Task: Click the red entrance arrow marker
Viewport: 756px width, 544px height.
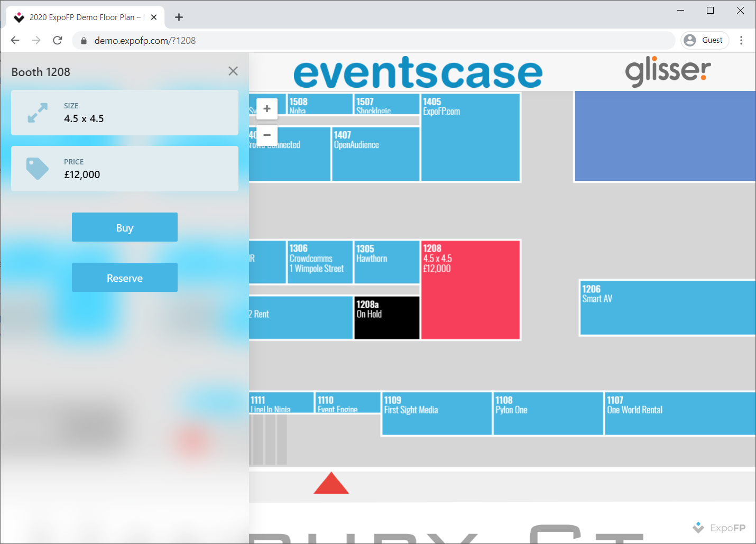Action: [x=331, y=483]
